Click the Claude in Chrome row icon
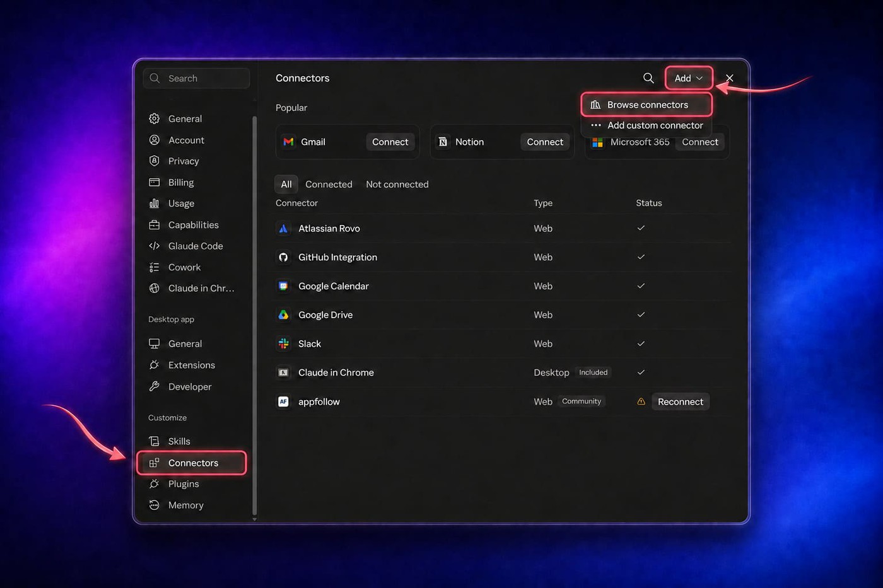Viewport: 883px width, 588px height. point(283,372)
